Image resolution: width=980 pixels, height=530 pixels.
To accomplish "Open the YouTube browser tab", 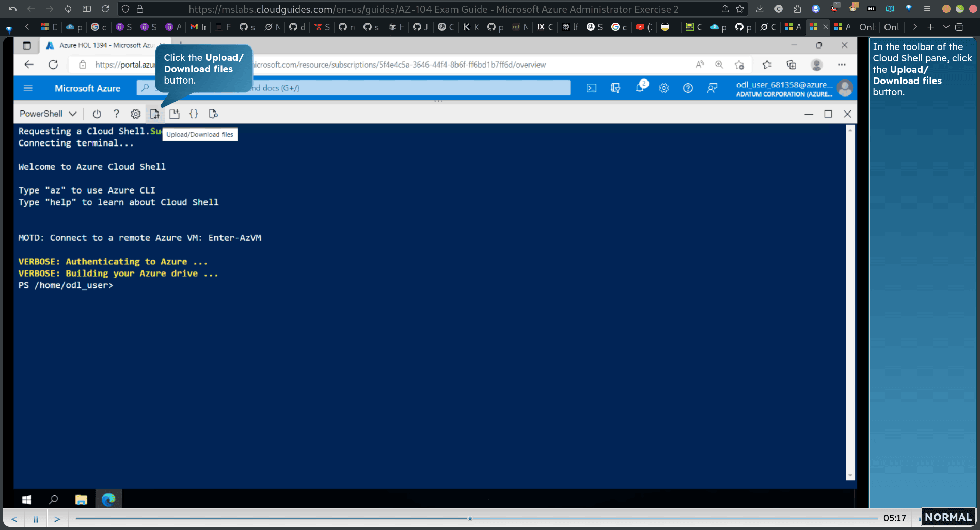I will (644, 27).
